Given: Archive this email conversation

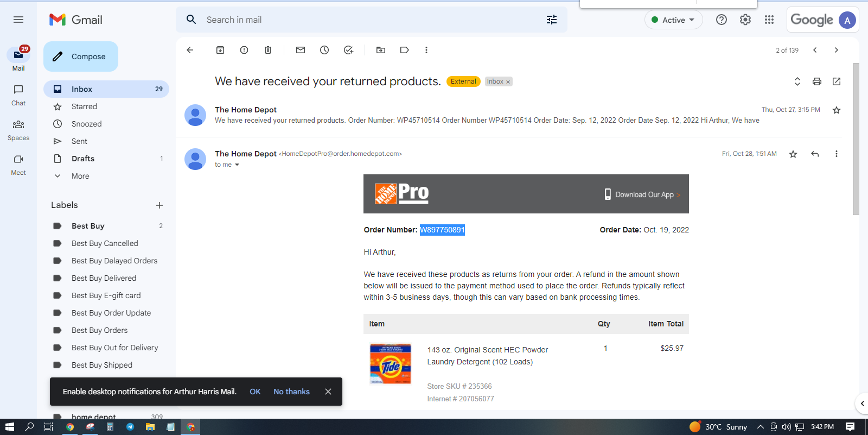Looking at the screenshot, I should pos(220,50).
